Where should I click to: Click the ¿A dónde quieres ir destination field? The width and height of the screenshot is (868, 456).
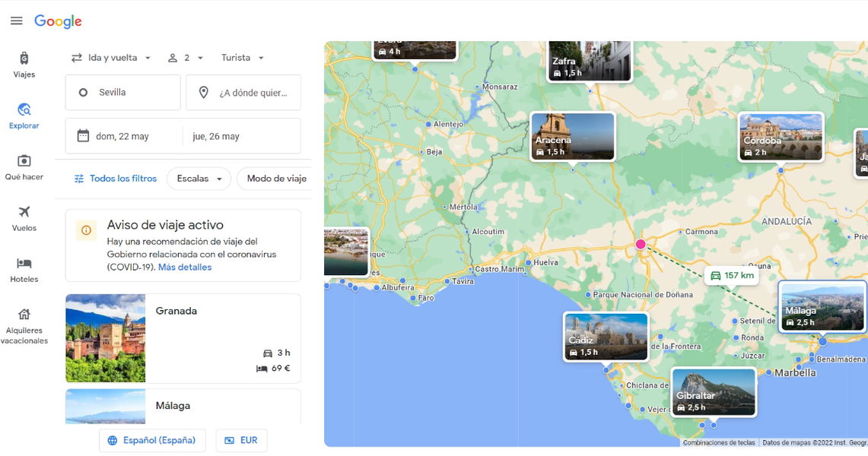(243, 92)
